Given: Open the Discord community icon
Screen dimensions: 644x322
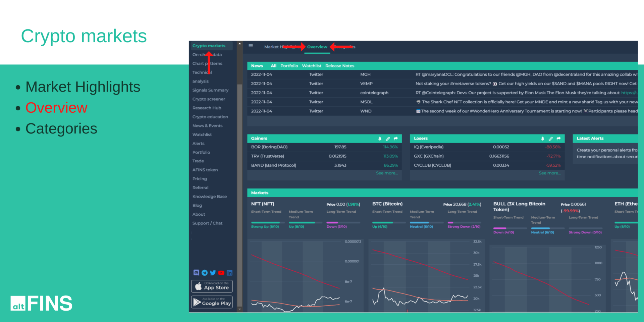Looking at the screenshot, I should (x=196, y=273).
